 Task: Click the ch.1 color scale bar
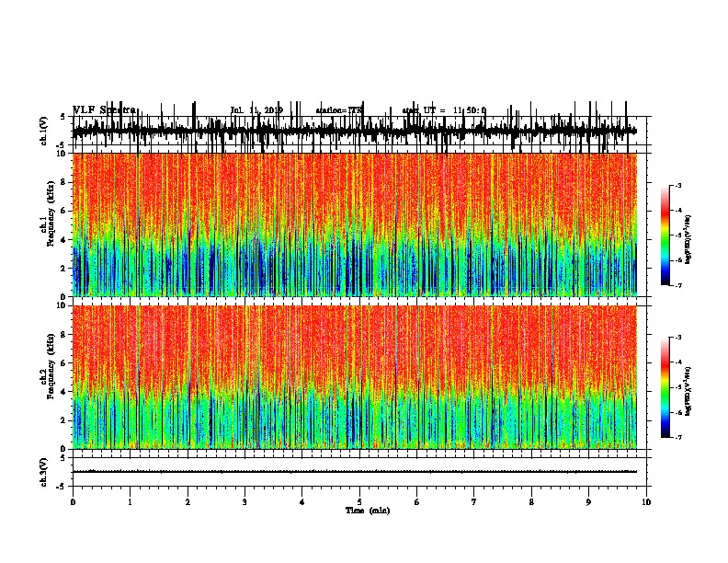(665, 236)
